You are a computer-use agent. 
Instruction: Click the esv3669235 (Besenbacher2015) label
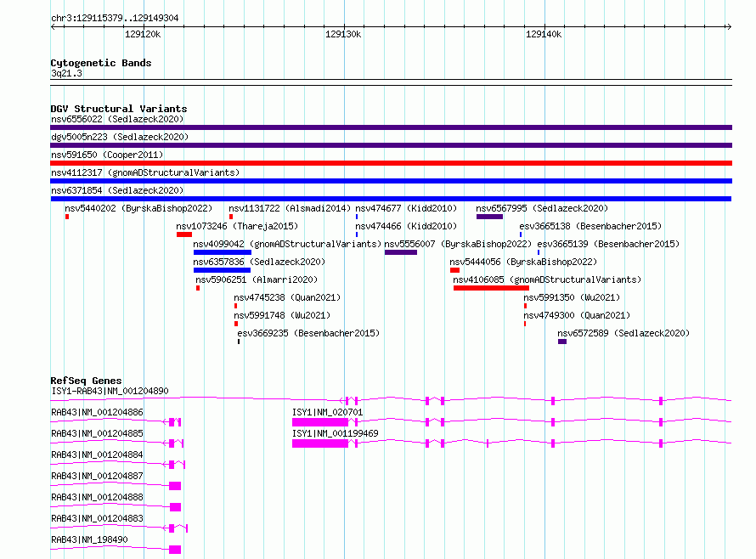308,333
